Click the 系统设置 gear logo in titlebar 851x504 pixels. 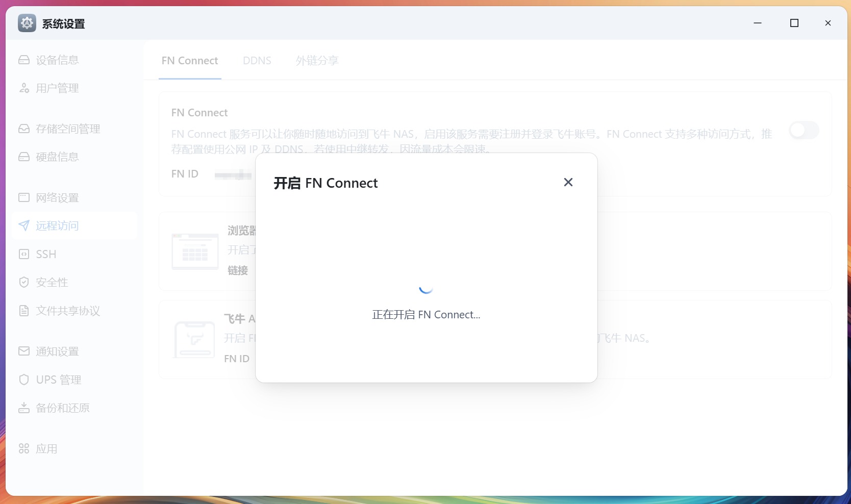pyautogui.click(x=27, y=23)
